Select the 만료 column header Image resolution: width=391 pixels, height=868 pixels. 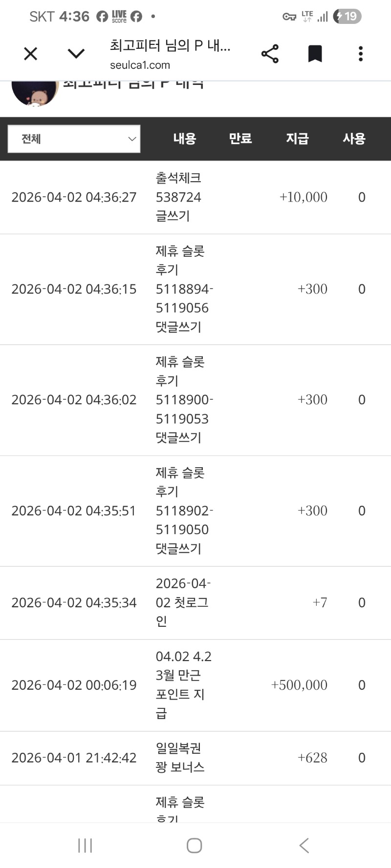click(240, 139)
